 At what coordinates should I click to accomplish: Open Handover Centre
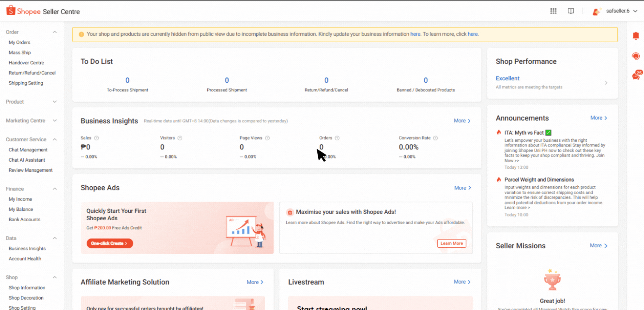[x=26, y=63]
